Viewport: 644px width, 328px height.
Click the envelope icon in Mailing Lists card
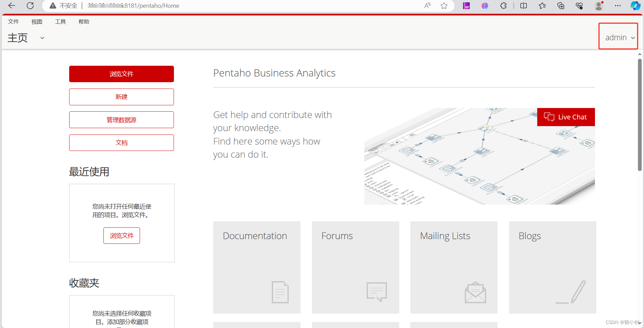(x=475, y=292)
